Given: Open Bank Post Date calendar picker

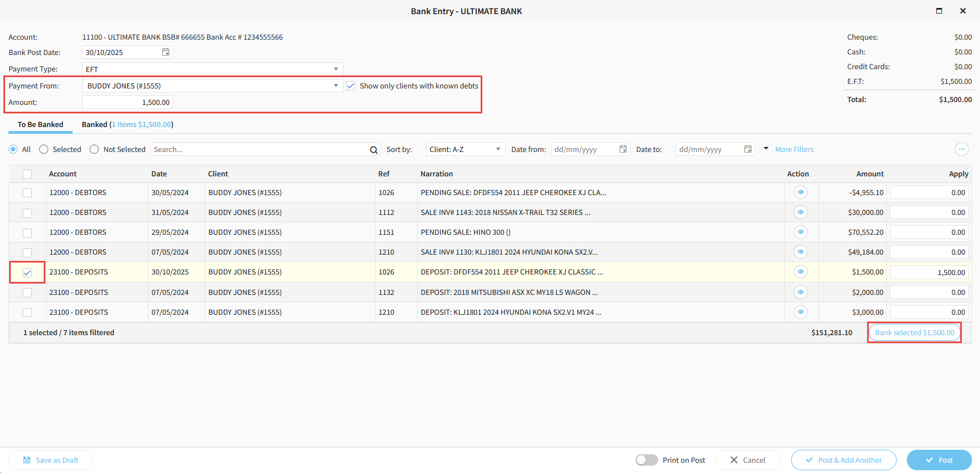Looking at the screenshot, I should [x=166, y=52].
